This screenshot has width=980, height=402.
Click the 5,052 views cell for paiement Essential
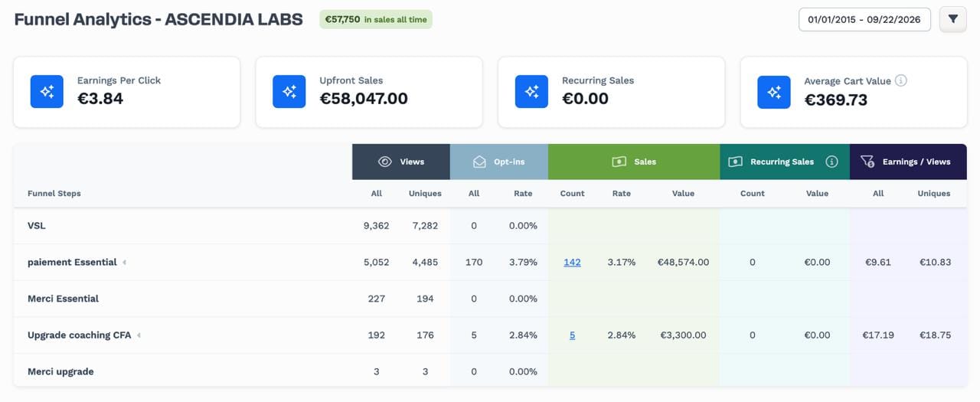[377, 262]
